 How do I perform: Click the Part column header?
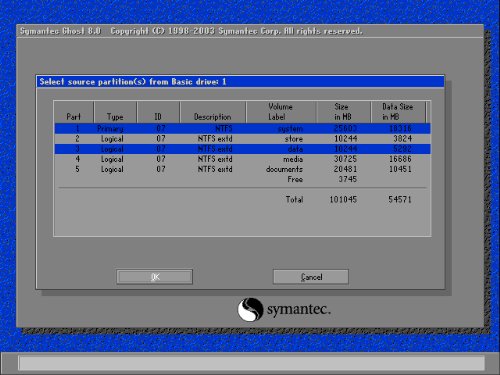point(74,112)
